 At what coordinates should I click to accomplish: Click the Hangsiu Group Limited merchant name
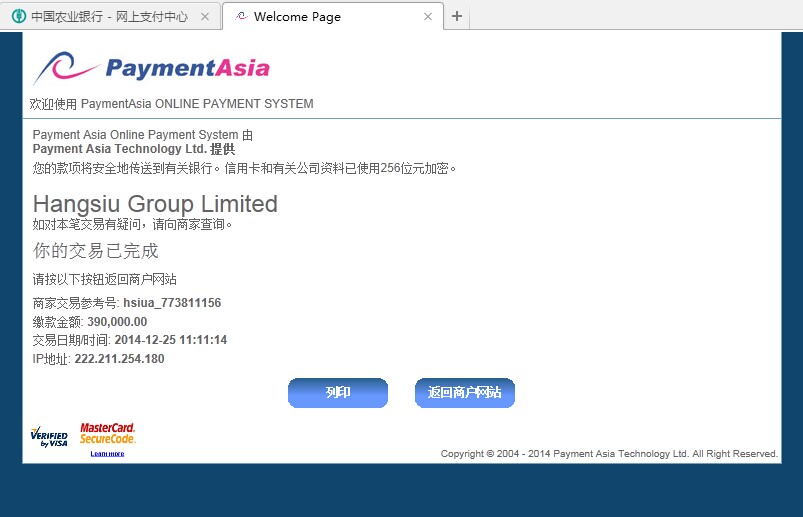155,204
